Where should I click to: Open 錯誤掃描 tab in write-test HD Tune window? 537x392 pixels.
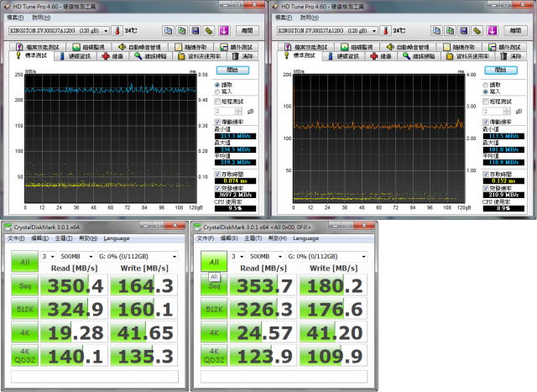420,56
